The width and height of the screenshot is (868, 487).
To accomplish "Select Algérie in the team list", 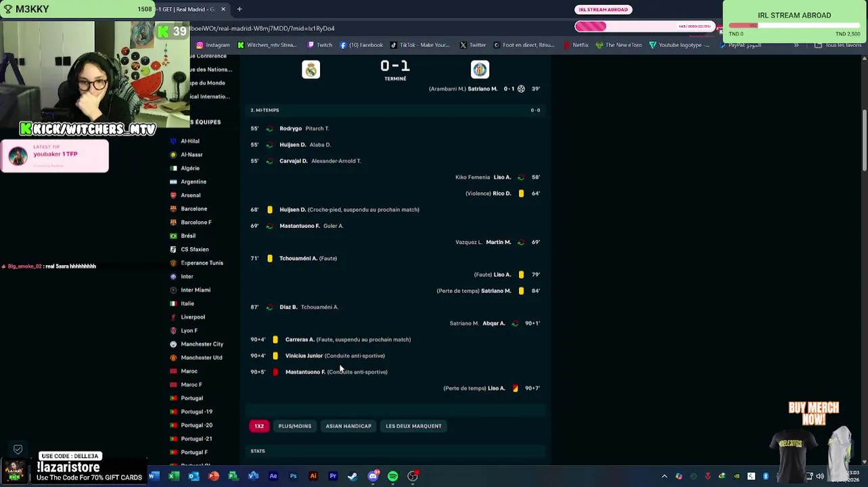I will 190,168.
